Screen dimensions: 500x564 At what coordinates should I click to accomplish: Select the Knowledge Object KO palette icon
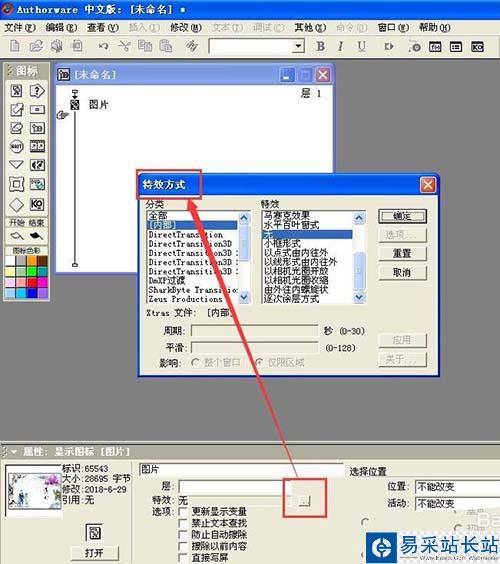coord(37,204)
